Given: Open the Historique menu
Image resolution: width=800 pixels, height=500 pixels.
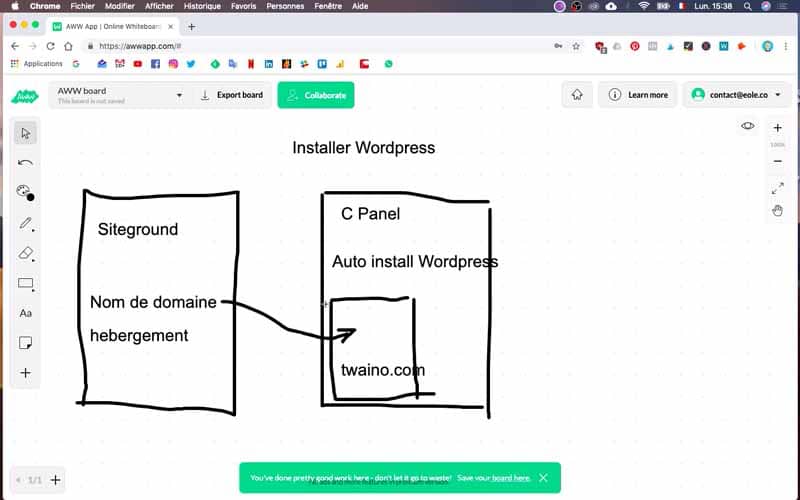Looking at the screenshot, I should 202,6.
